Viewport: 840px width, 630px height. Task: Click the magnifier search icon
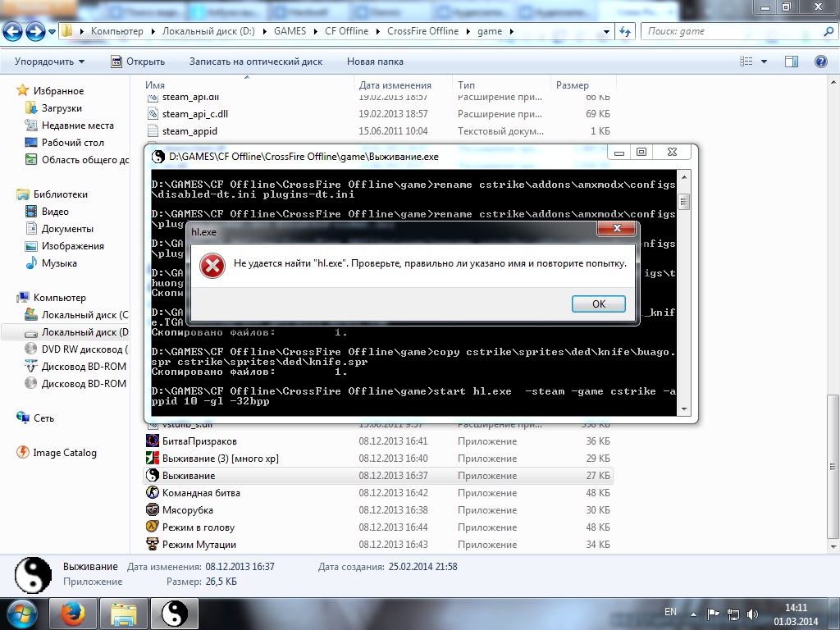829,32
